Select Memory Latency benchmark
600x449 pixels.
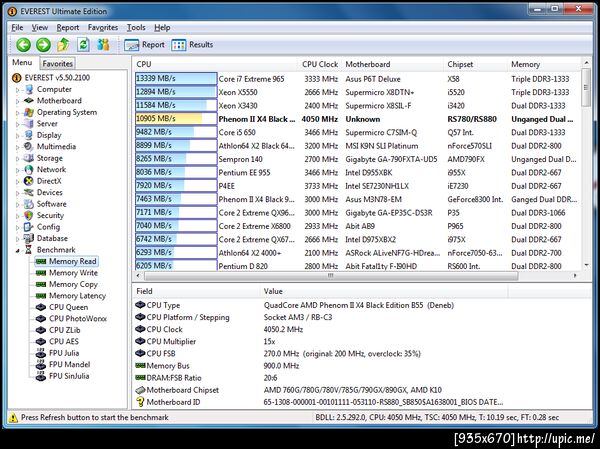77,296
